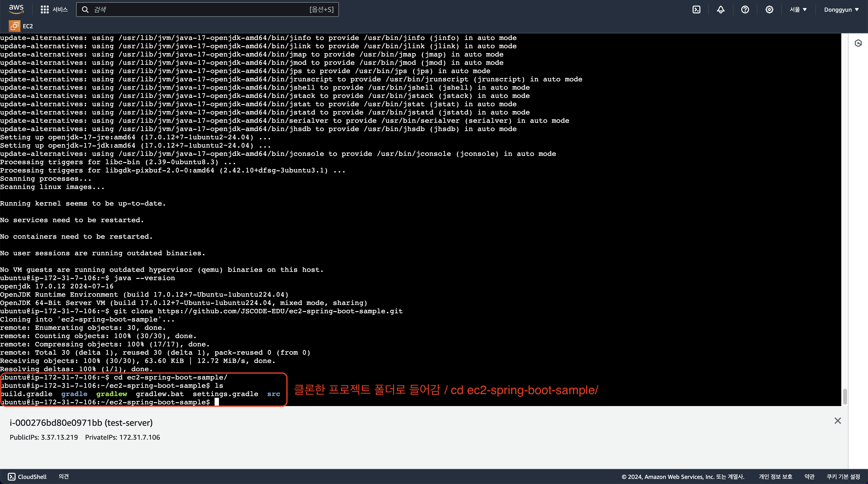
Task: Click the 서비스 menu label
Action: 60,9
